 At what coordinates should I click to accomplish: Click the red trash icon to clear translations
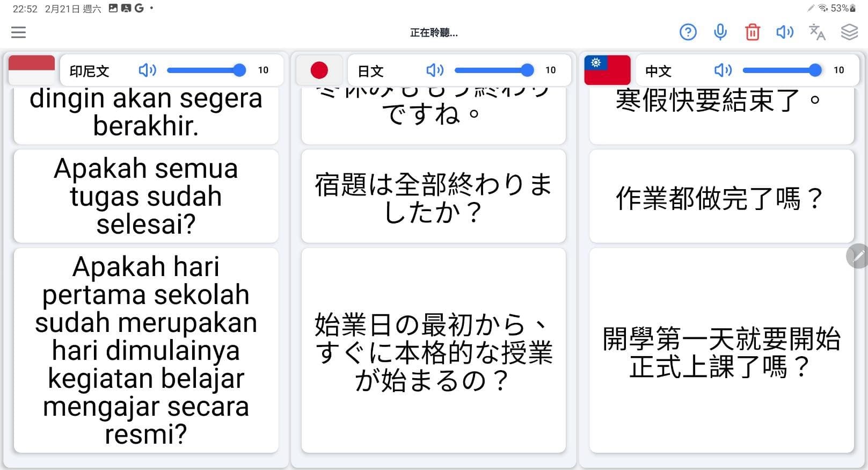(x=752, y=33)
